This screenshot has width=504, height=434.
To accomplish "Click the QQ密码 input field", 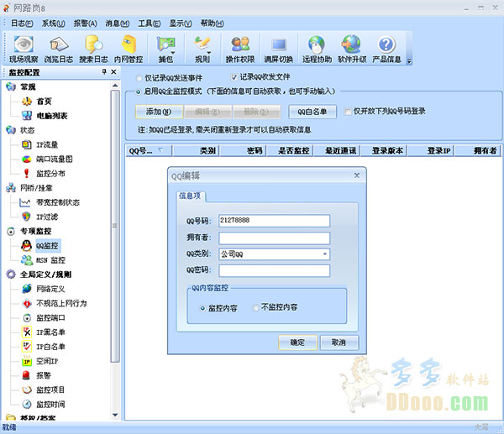I will [274, 270].
